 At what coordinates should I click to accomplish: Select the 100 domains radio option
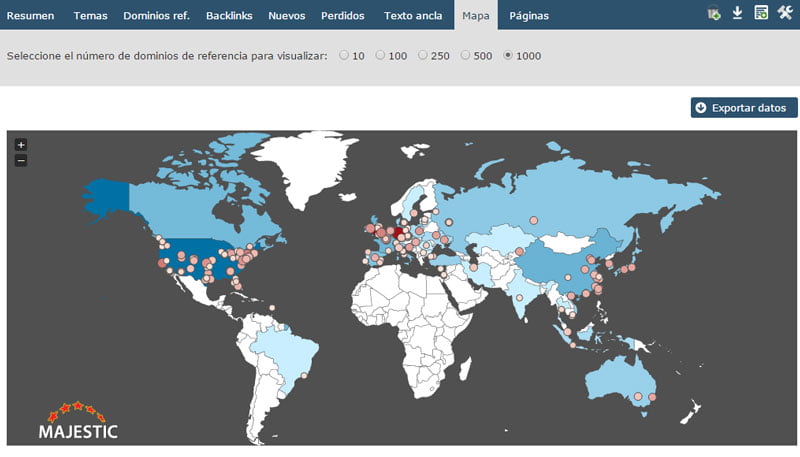click(380, 56)
